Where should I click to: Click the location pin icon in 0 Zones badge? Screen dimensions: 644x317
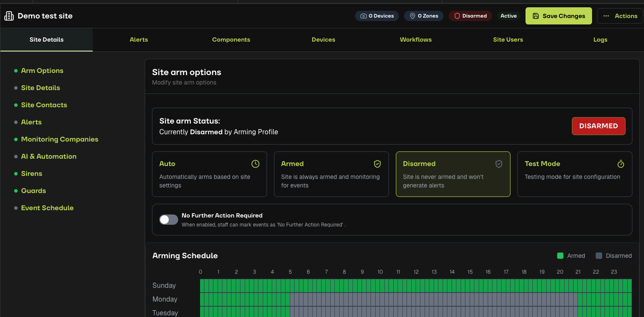[x=413, y=16]
